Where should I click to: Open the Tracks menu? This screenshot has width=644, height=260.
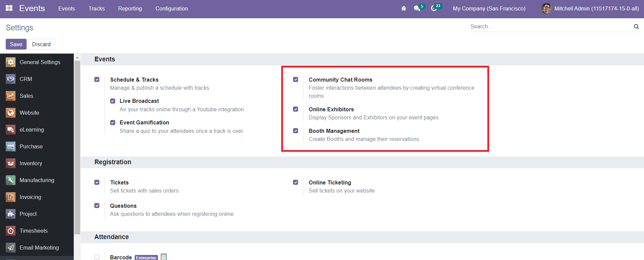point(97,8)
